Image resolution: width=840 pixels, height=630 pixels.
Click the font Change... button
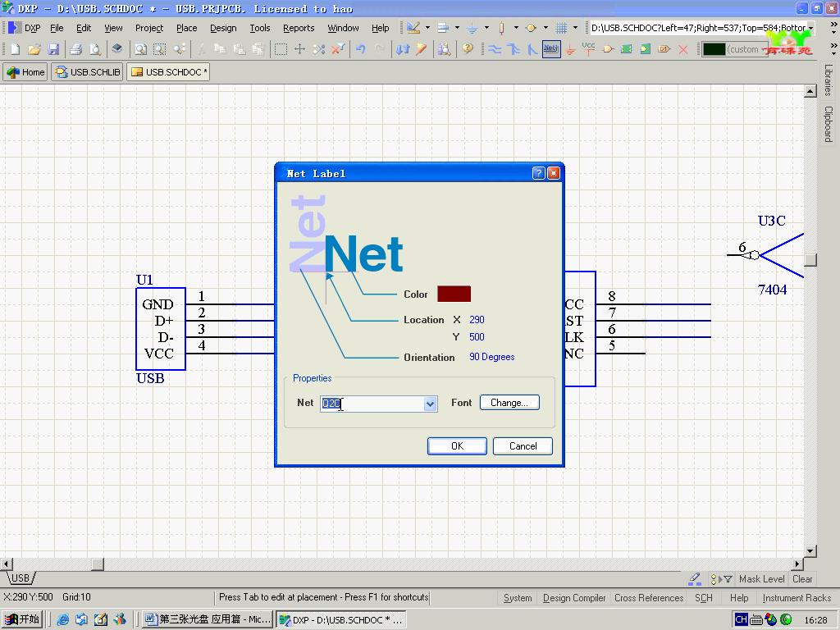[509, 403]
